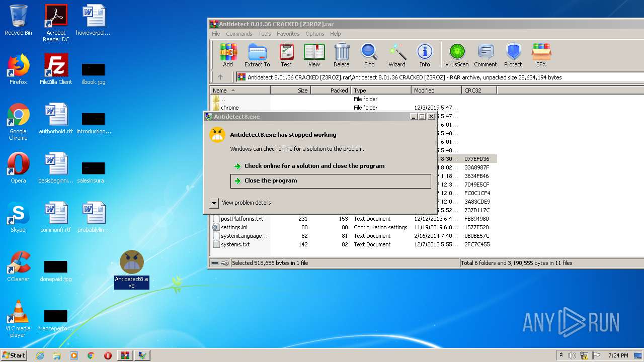Image resolution: width=644 pixels, height=362 pixels.
Task: Click the Test archive icon
Action: 286,55
